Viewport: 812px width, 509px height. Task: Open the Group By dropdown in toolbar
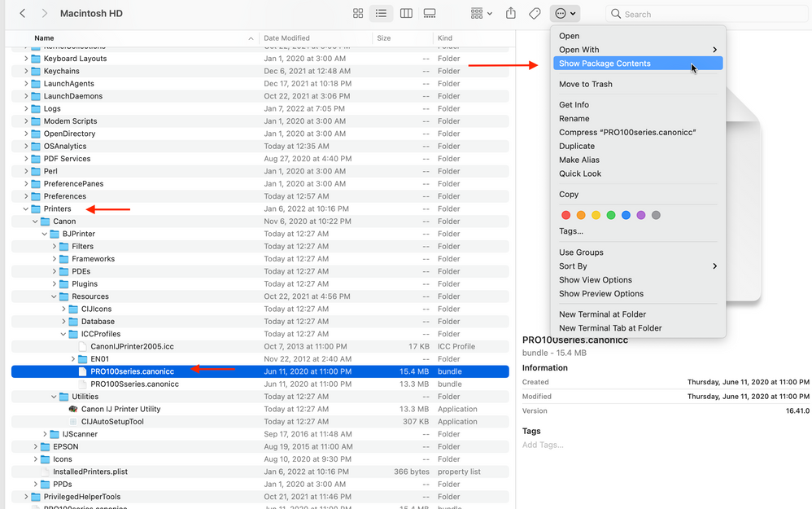click(x=482, y=14)
